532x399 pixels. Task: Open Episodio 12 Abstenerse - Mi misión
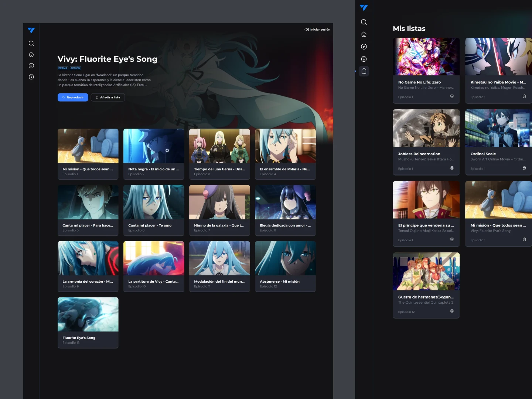(285, 258)
